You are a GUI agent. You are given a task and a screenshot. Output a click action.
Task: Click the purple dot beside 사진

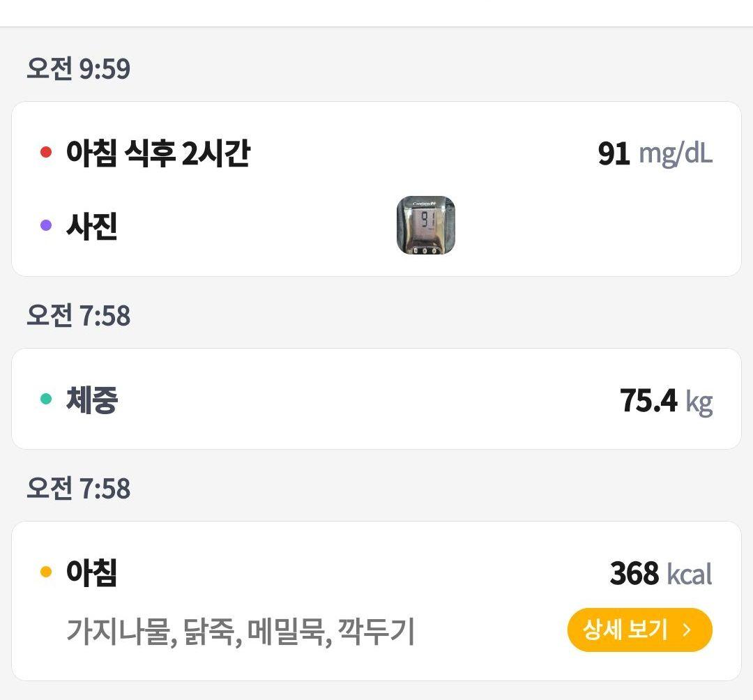[x=45, y=225]
